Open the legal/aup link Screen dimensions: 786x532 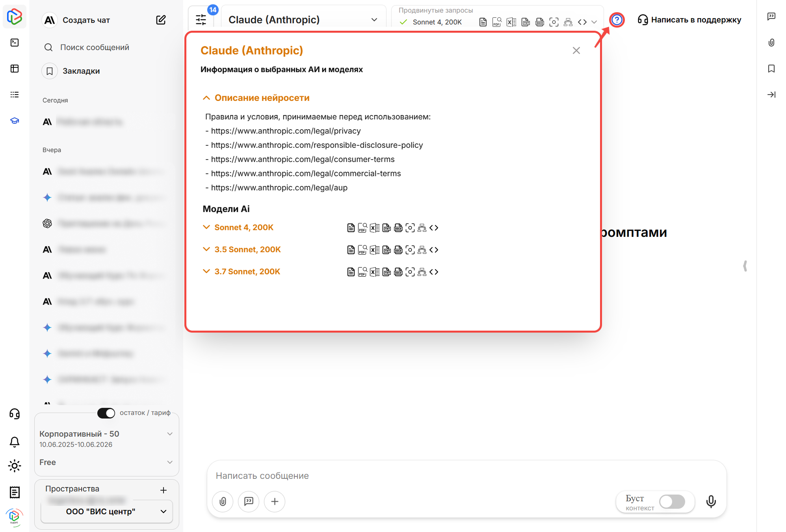pos(279,188)
